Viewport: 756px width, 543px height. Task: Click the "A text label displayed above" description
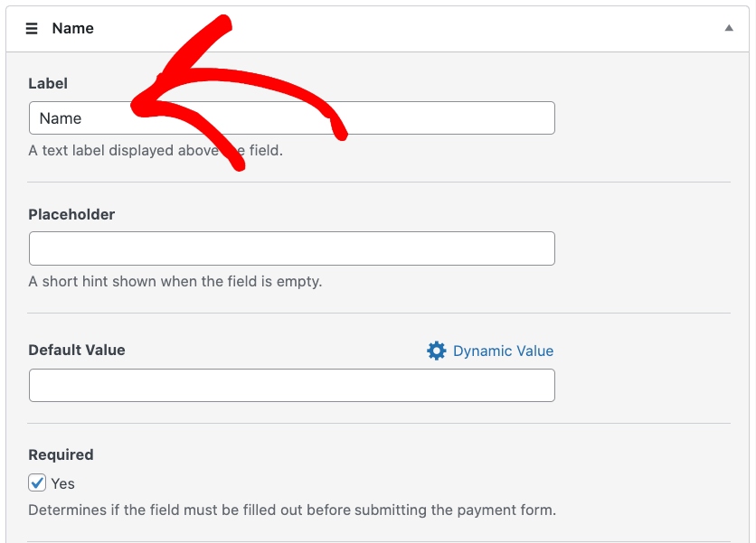[118, 151]
